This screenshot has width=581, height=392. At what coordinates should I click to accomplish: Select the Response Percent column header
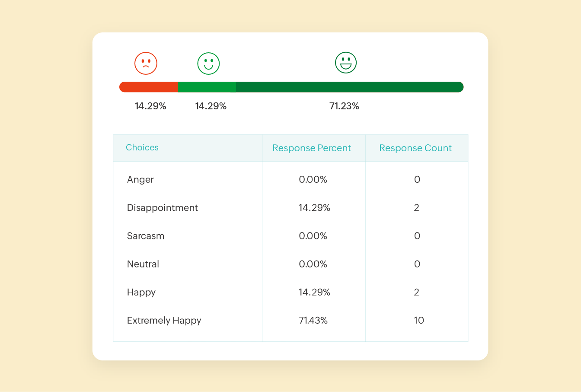[312, 148]
